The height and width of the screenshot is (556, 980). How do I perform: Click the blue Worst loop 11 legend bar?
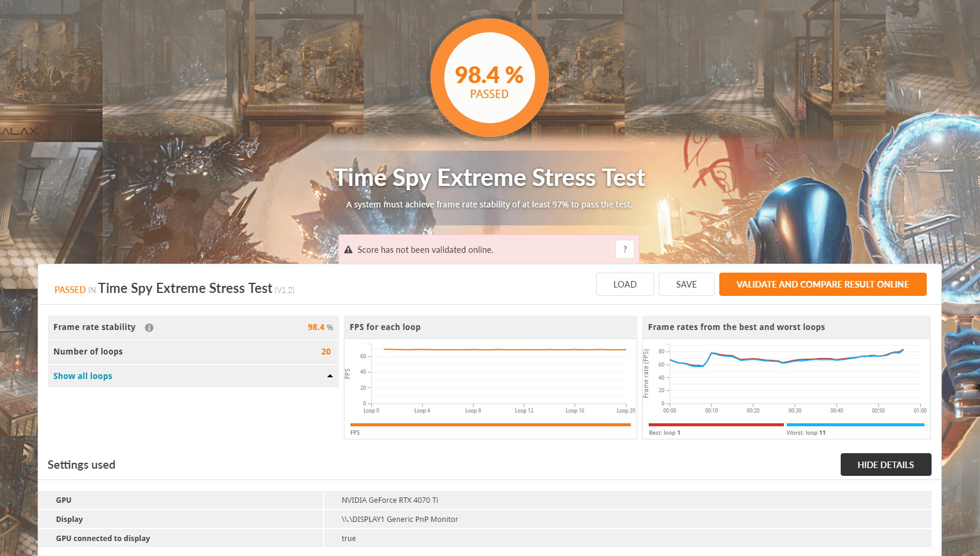point(856,425)
